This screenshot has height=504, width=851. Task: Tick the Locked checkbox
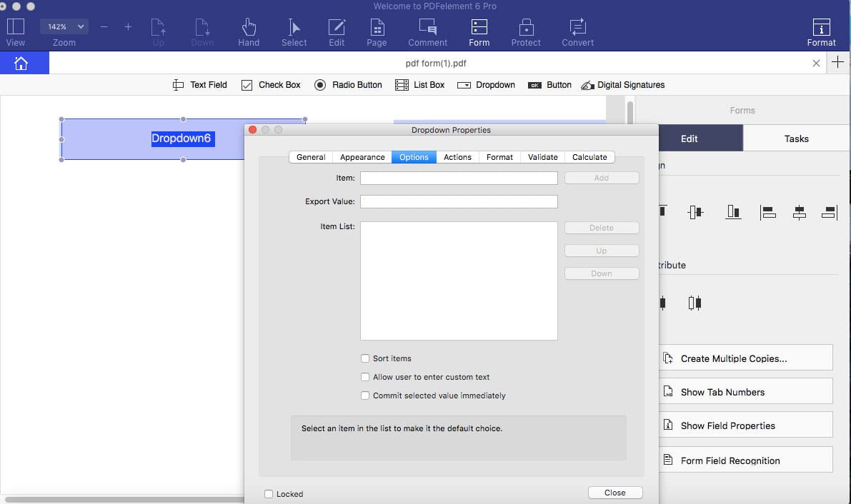click(x=269, y=494)
